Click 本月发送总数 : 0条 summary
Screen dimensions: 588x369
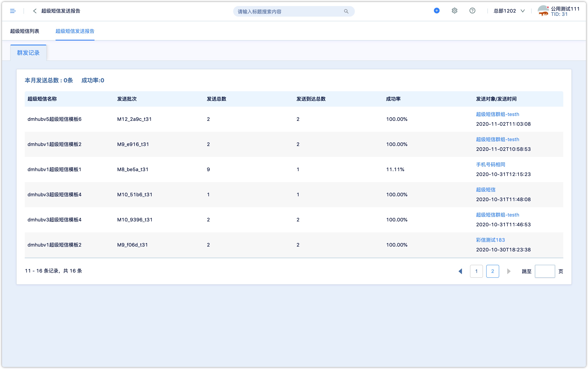49,80
